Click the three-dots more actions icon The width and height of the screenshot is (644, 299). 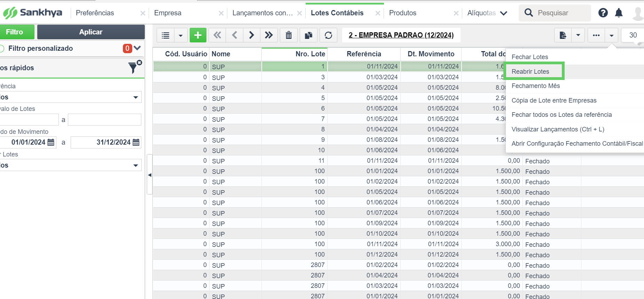tap(596, 35)
